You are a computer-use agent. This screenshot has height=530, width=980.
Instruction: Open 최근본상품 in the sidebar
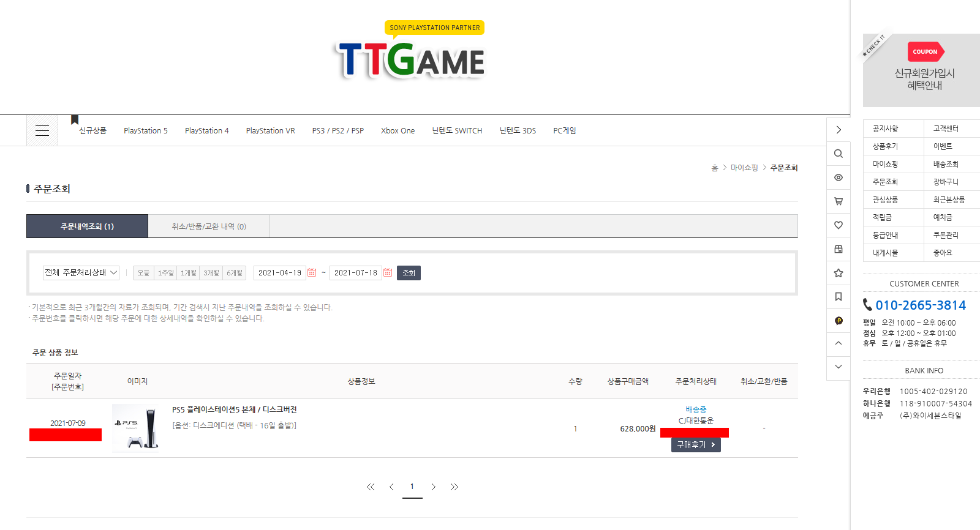coord(949,200)
